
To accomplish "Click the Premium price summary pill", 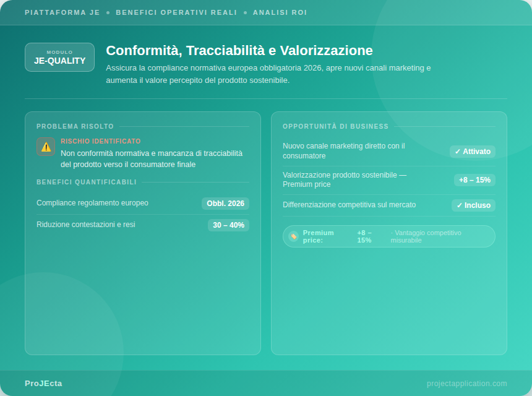I will 388,236.
